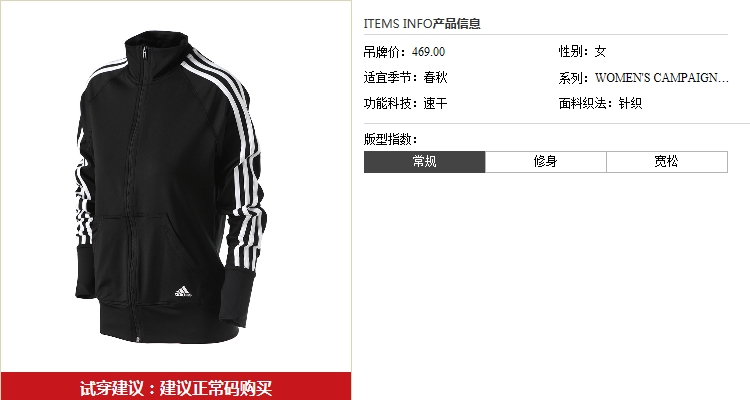The height and width of the screenshot is (400, 750).
Task: Click the truncated WOMEN'S CAMPAIGN series text
Action: click(x=662, y=78)
